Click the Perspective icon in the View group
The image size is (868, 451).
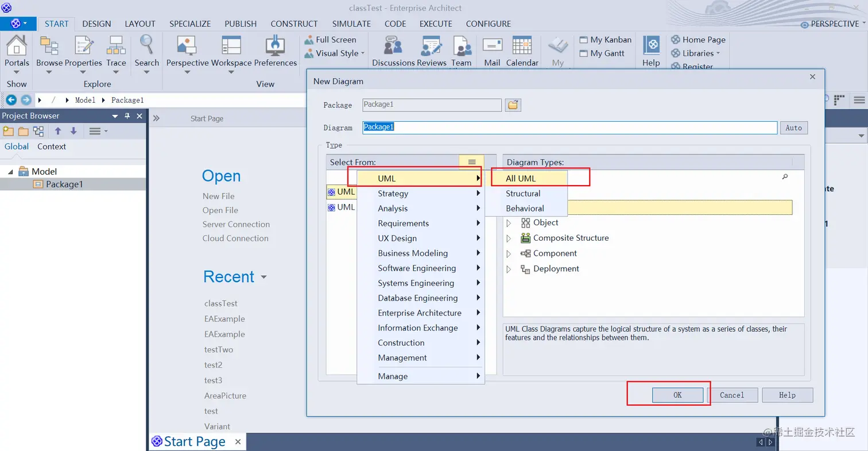(187, 45)
